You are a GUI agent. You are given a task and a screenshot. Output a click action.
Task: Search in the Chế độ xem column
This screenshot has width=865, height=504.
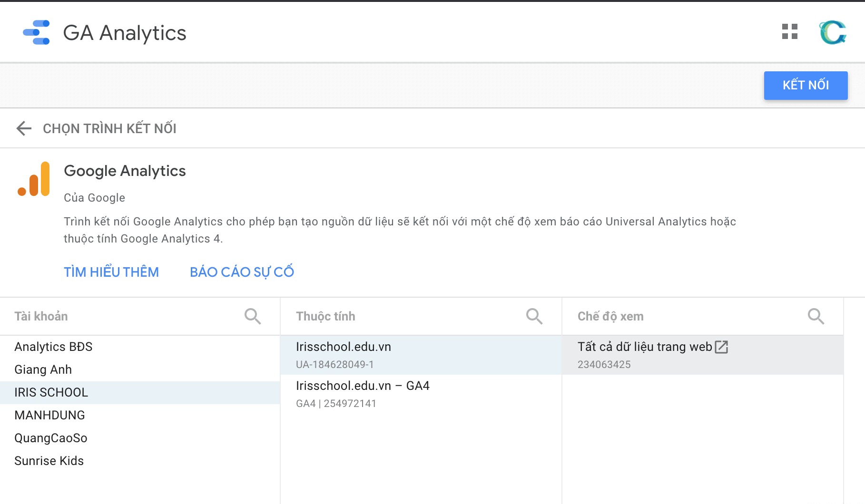[816, 316]
